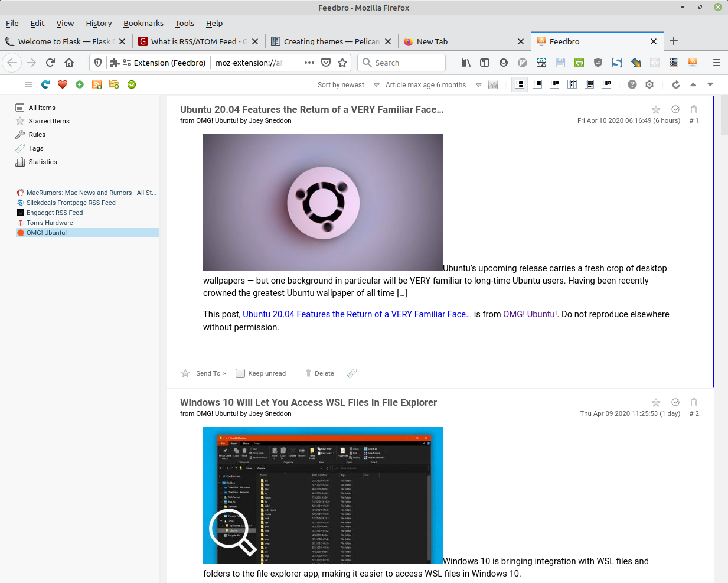Click the orange RSS find-feed icon

click(97, 84)
